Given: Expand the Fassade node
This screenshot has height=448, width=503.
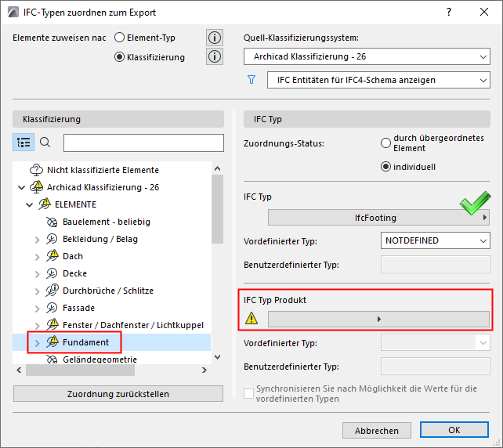Looking at the screenshot, I should point(37,308).
